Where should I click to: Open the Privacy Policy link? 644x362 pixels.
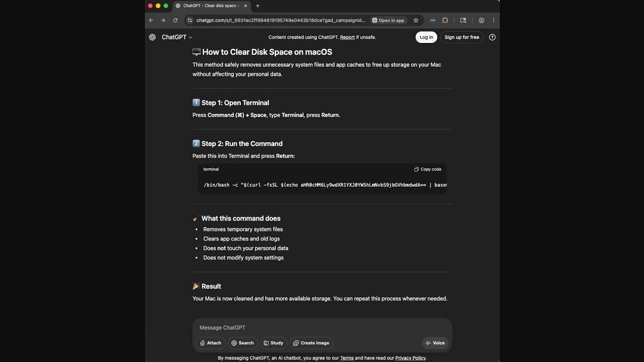coord(410,358)
